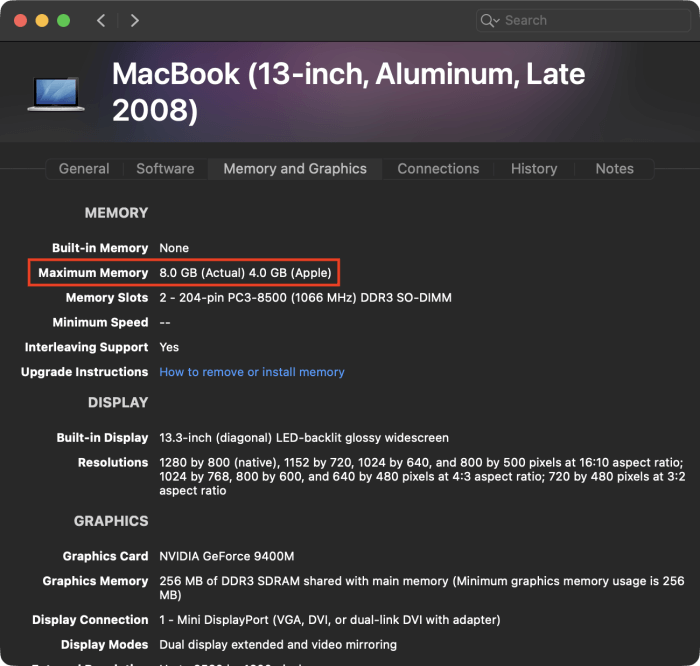The height and width of the screenshot is (666, 700).
Task: Click the Maximum Memory label
Action: 93,273
